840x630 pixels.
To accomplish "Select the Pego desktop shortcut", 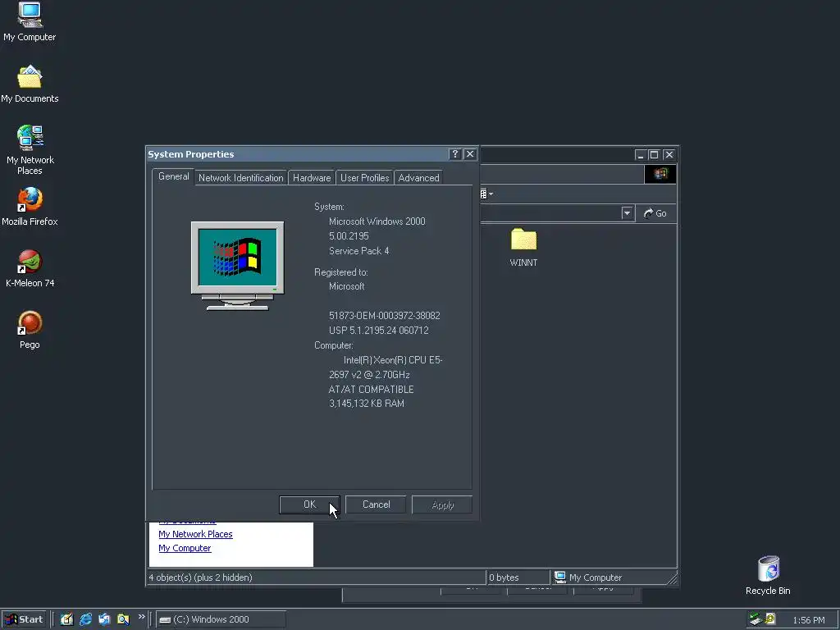I will [x=30, y=330].
